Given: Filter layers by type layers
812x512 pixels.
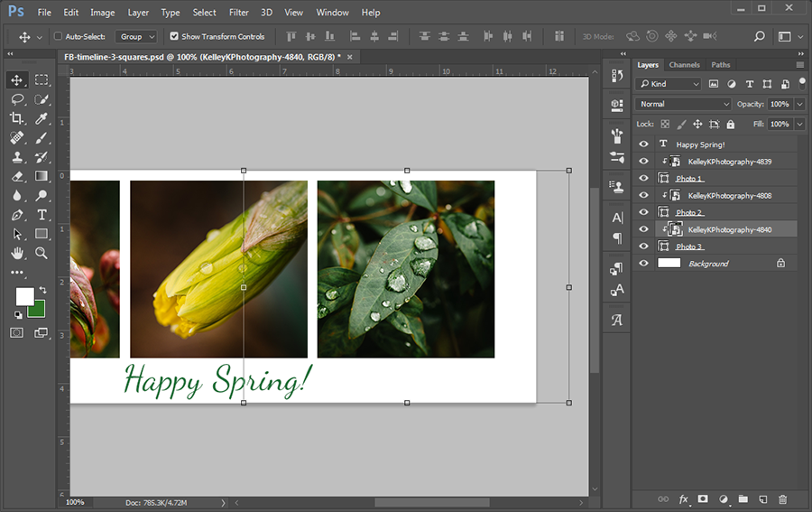Looking at the screenshot, I should [750, 84].
